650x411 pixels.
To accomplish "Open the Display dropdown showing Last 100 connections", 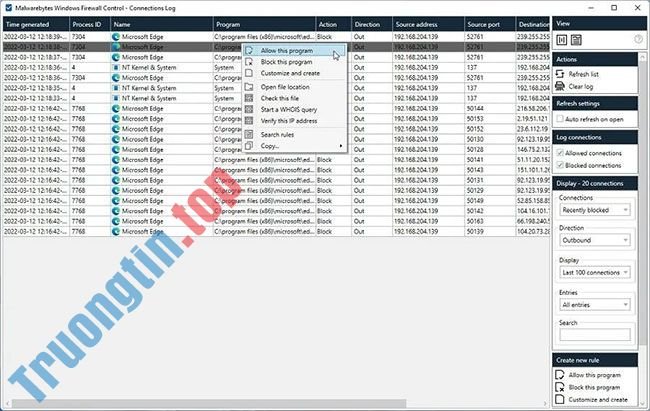I will pos(594,272).
